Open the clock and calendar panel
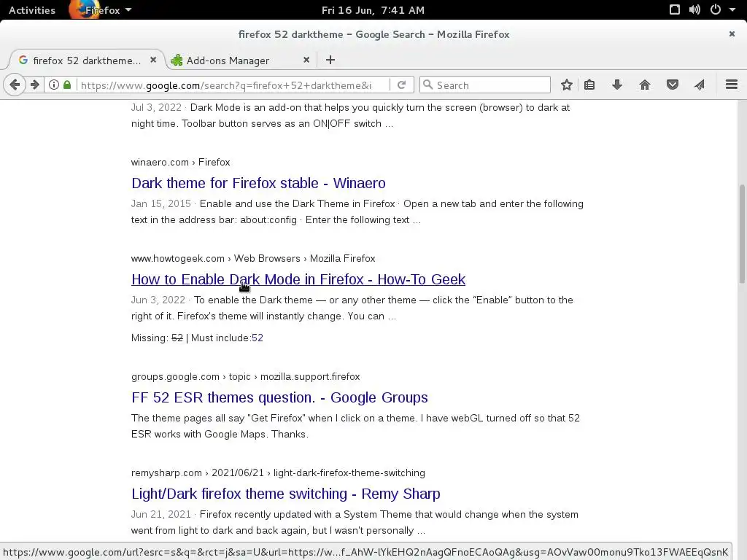Image resolution: width=747 pixels, height=560 pixels. [x=373, y=10]
